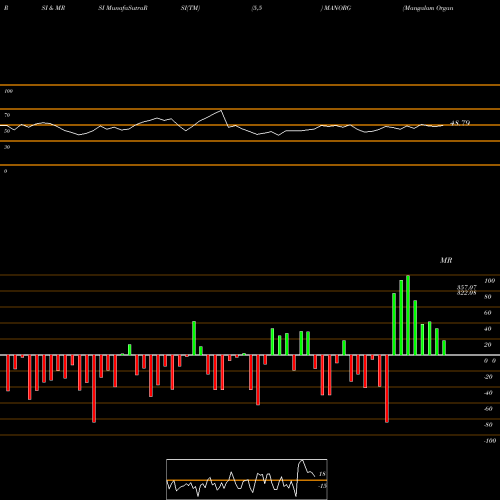Viewport: 500px width, 500px height.
Task: Click the '(5,5' parameter text in header
Action: (x=257, y=8)
